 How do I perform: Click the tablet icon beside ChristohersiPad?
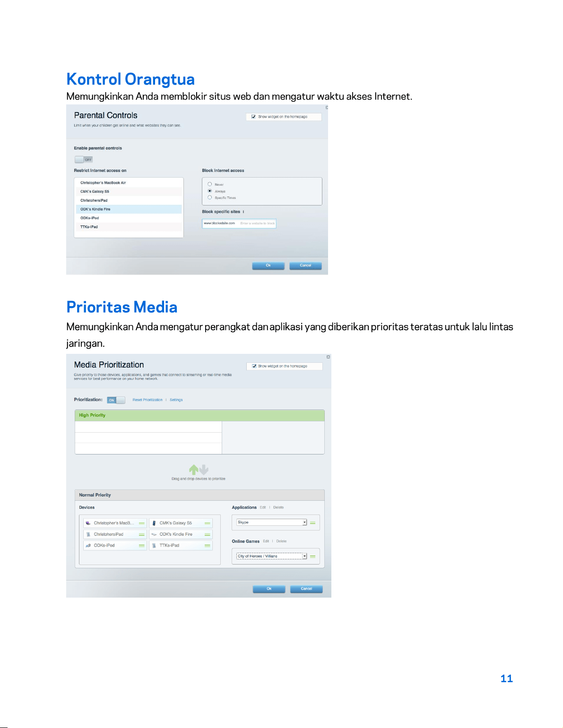pos(88,534)
